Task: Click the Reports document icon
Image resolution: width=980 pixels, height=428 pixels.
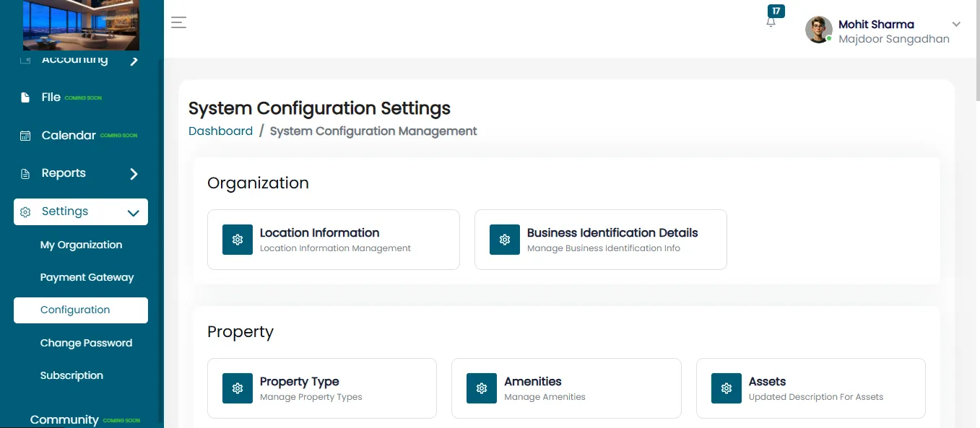Action: (25, 174)
